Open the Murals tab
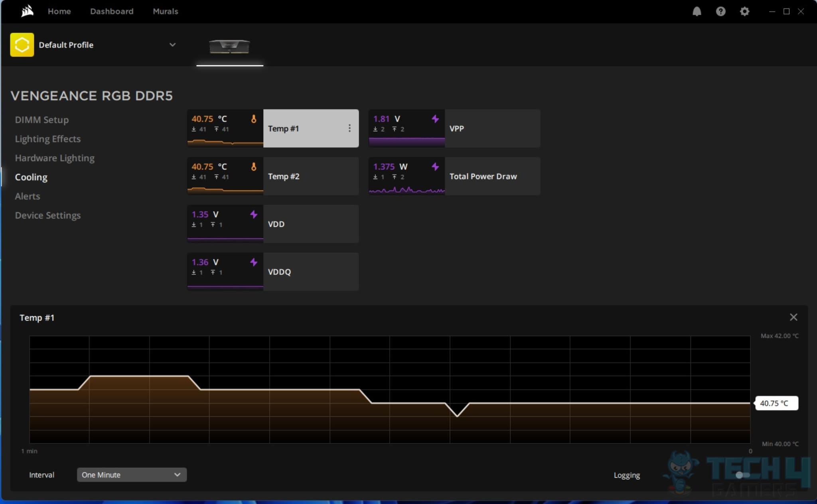 166,11
